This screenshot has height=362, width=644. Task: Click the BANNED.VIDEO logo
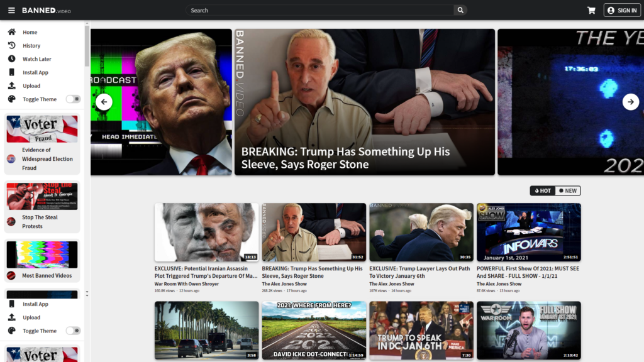(x=47, y=10)
